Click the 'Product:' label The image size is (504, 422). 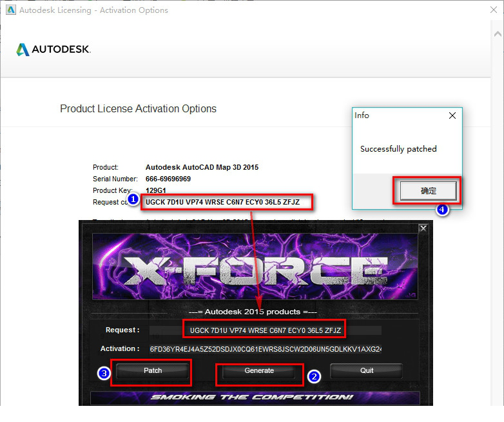point(106,167)
